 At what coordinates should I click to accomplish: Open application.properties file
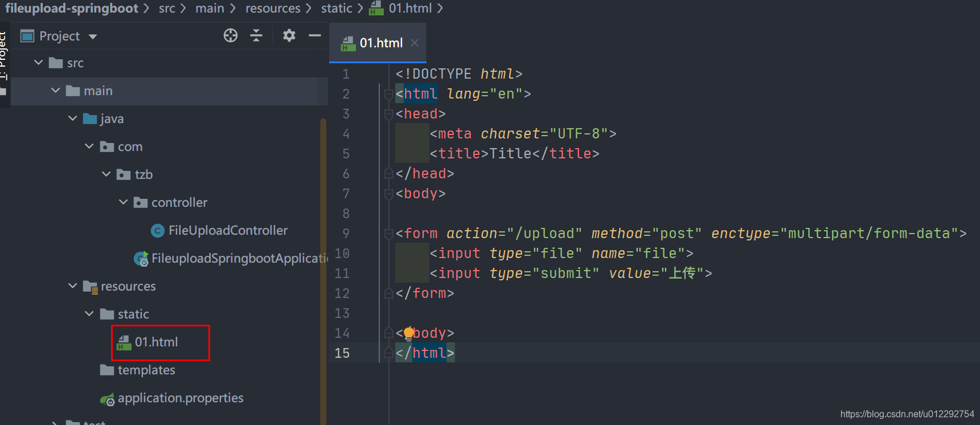(181, 398)
